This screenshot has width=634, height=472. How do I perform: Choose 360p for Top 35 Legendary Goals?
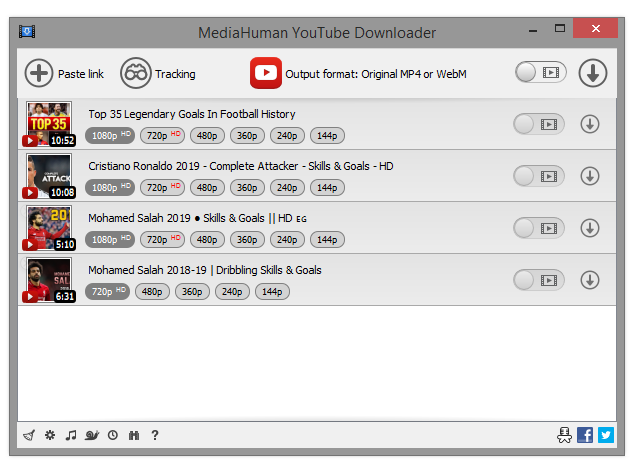point(247,135)
